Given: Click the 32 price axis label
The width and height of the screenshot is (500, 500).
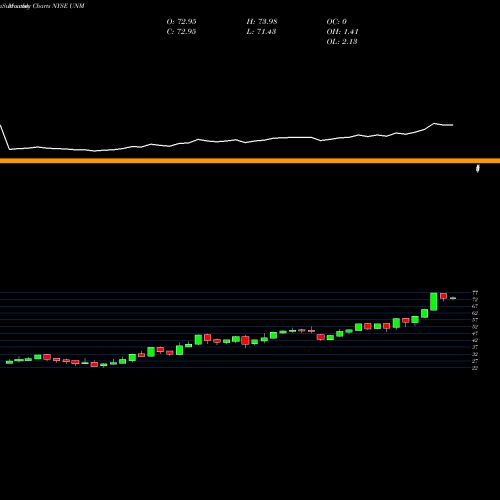Looking at the screenshot, I should 475,354.
